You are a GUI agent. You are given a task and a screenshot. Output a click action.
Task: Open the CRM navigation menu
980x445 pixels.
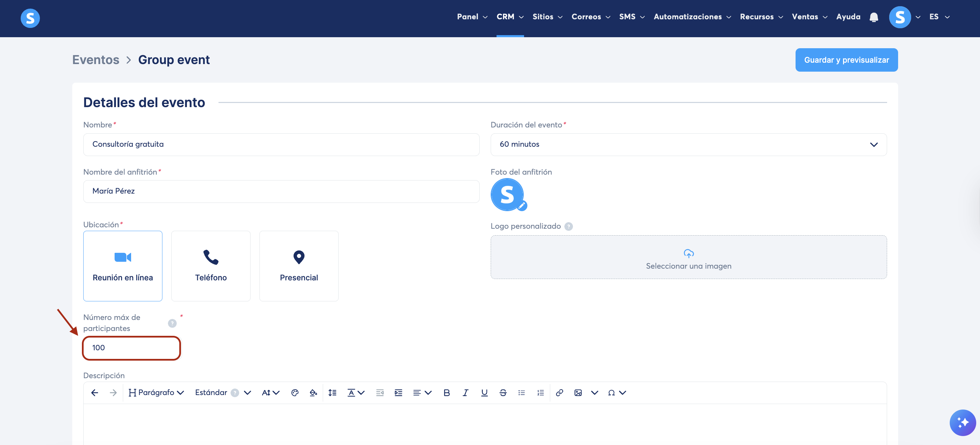click(510, 17)
